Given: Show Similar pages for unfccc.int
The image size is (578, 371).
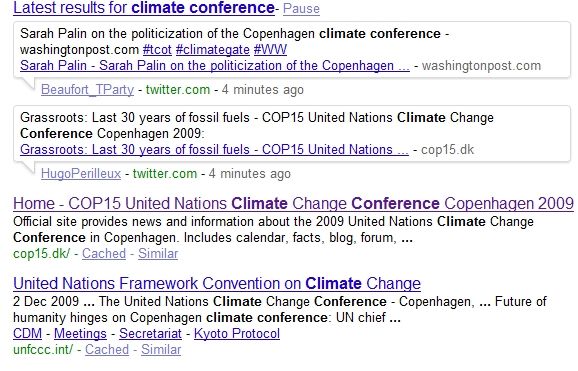Looking at the screenshot, I should tap(161, 350).
